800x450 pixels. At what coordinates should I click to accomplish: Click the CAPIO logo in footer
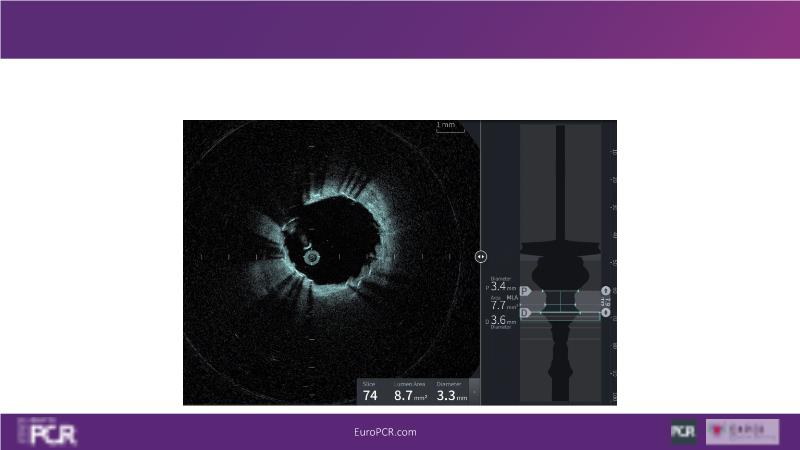[x=742, y=432]
